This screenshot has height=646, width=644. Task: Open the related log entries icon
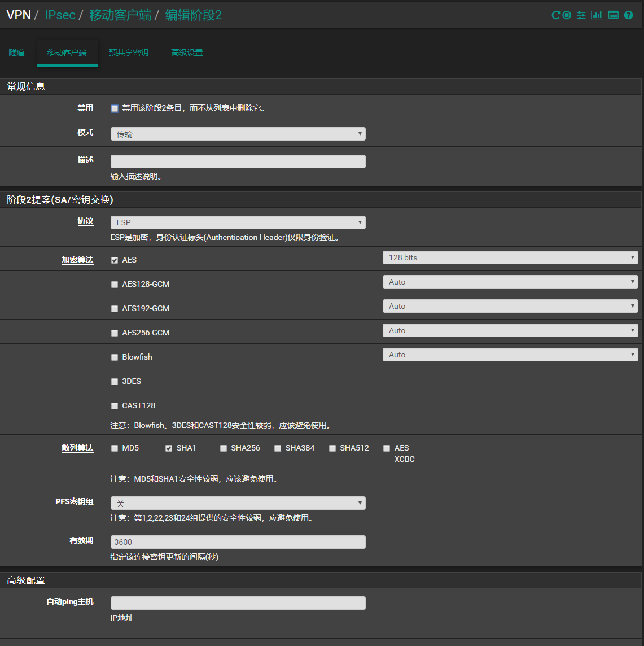tap(614, 15)
